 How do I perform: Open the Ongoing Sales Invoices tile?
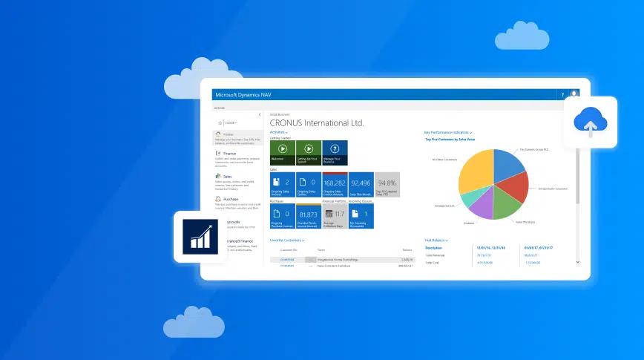282,185
